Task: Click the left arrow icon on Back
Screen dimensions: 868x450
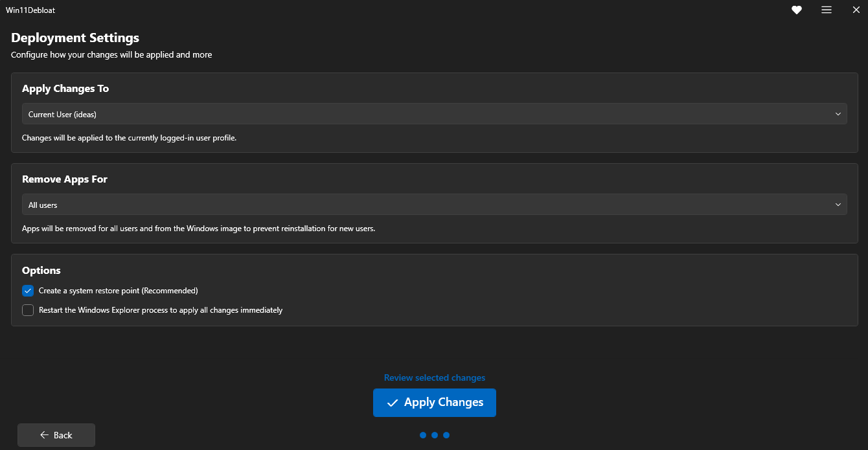Action: [44, 435]
